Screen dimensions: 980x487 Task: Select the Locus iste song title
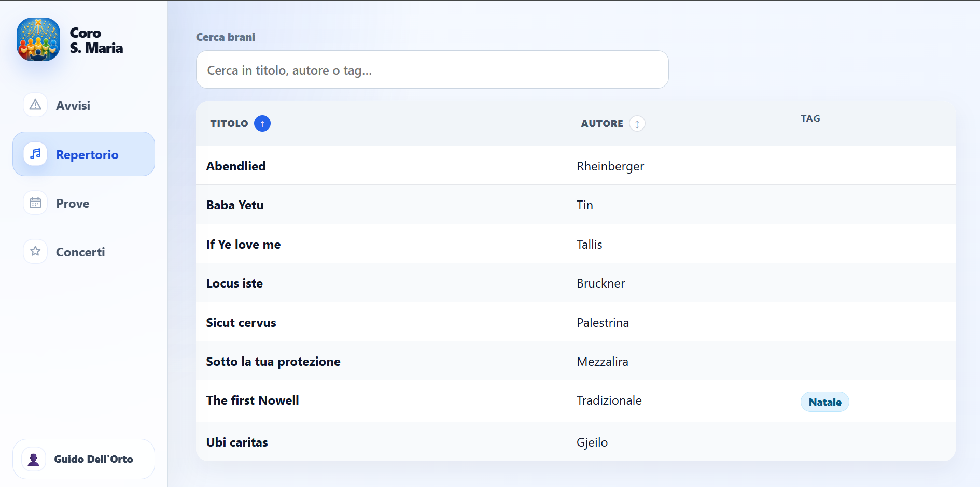click(234, 283)
